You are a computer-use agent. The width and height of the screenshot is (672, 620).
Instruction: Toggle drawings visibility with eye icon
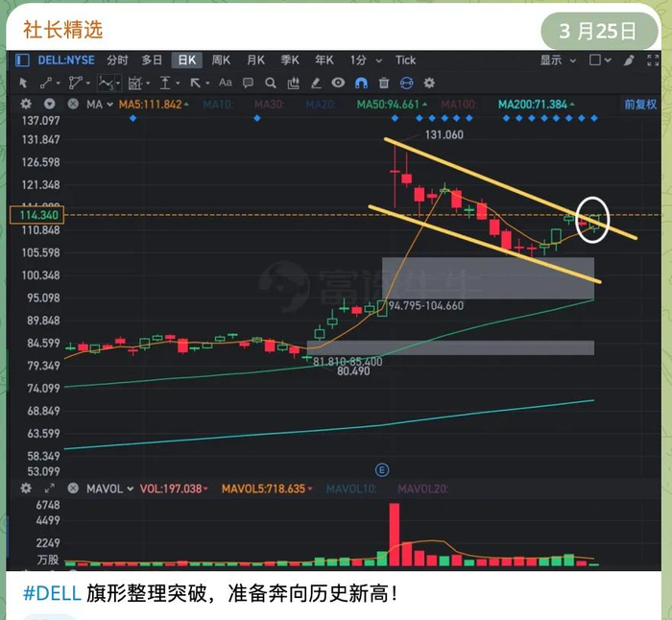point(338,83)
